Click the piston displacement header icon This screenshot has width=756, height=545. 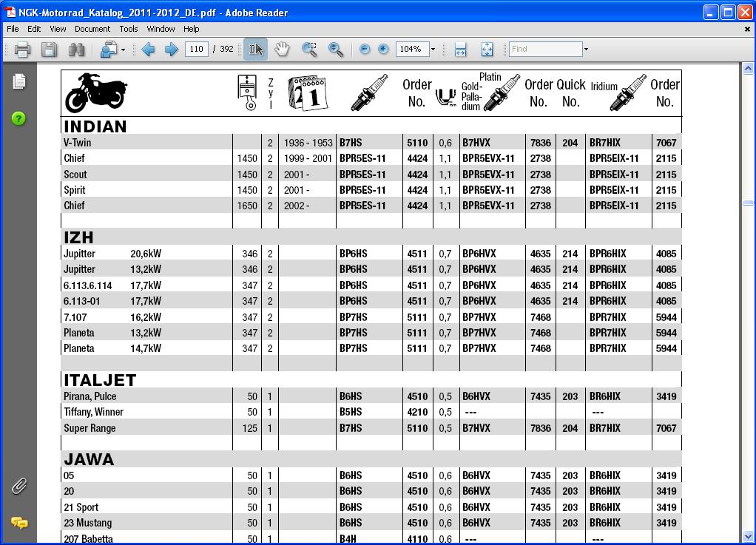(x=247, y=92)
